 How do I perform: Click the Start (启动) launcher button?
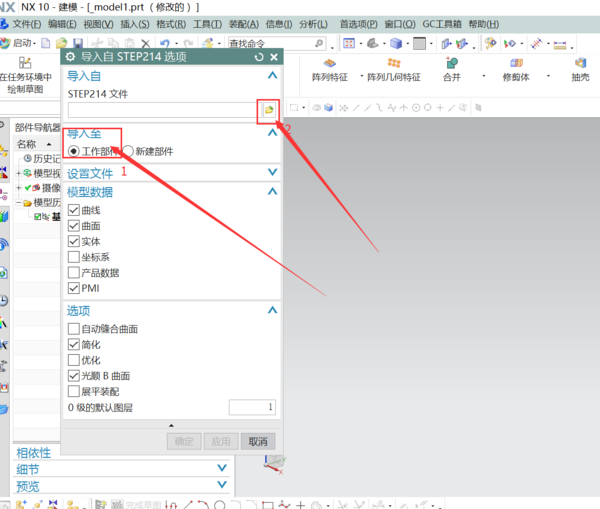pos(18,43)
